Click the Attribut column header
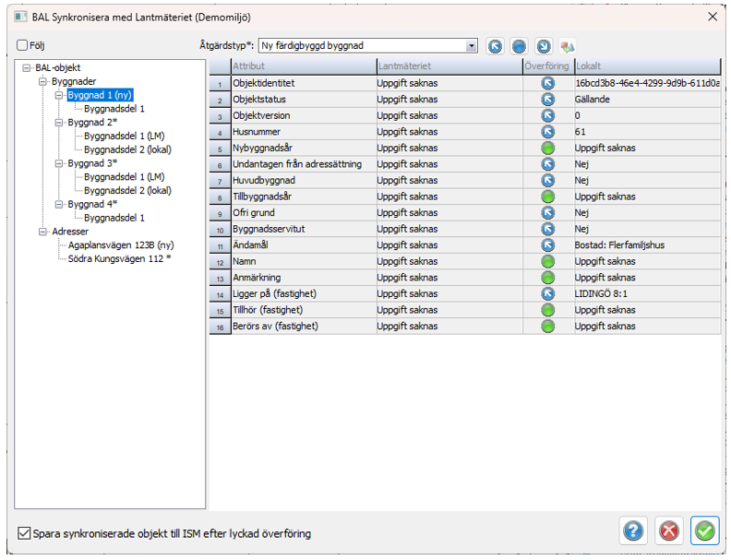The width and height of the screenshot is (731, 560). (302, 66)
